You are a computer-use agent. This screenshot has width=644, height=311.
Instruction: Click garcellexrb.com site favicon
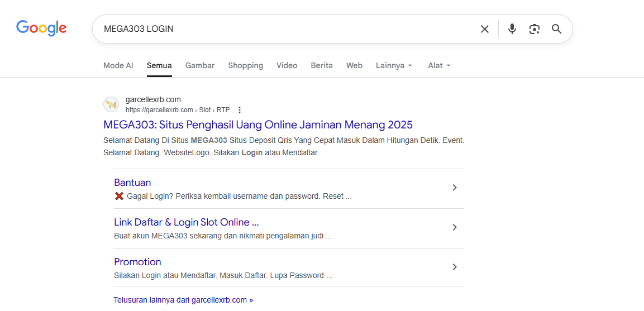click(x=111, y=105)
